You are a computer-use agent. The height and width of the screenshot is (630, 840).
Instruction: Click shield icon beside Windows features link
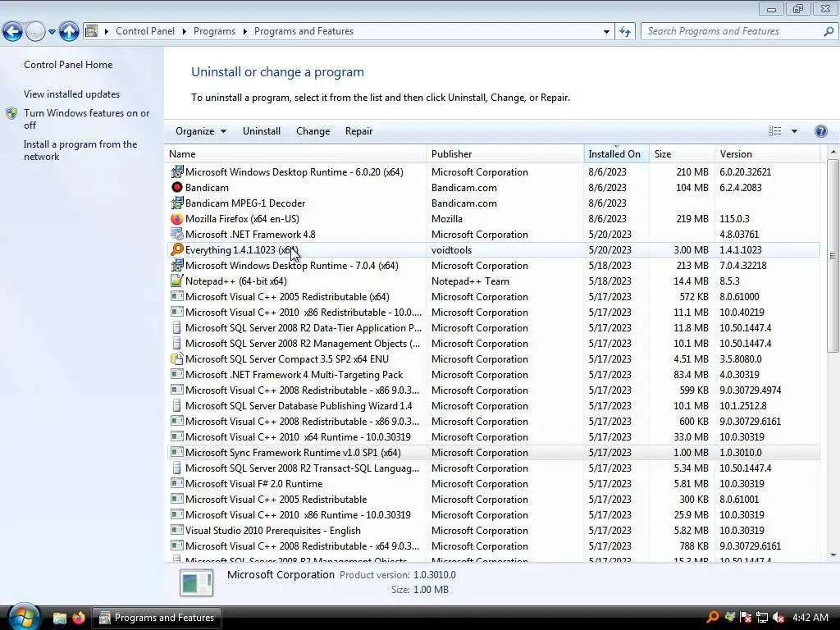click(x=11, y=113)
